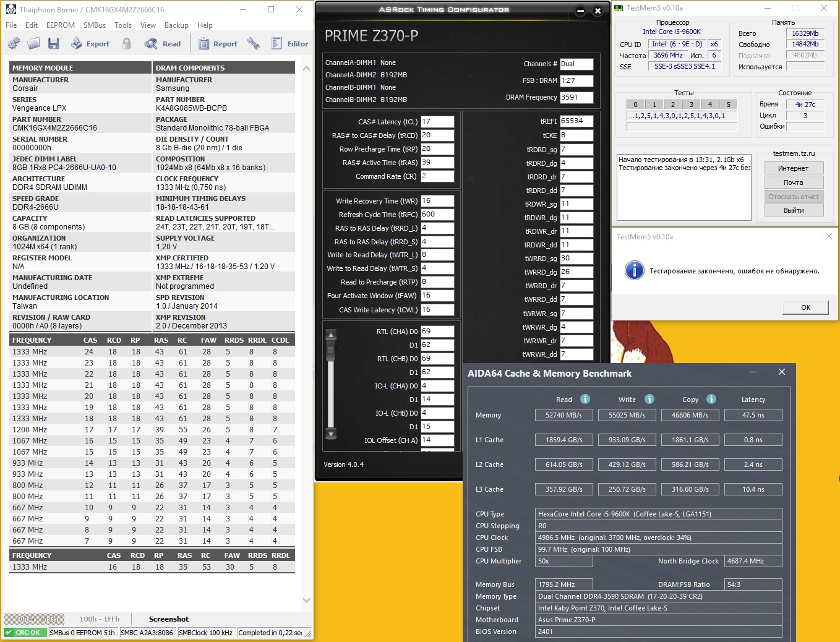
Task: Open the Edit menu
Action: pos(32,25)
